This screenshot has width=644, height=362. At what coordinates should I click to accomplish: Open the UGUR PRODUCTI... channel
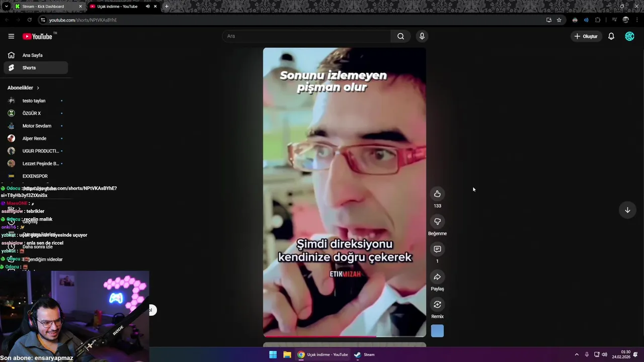(x=35, y=151)
